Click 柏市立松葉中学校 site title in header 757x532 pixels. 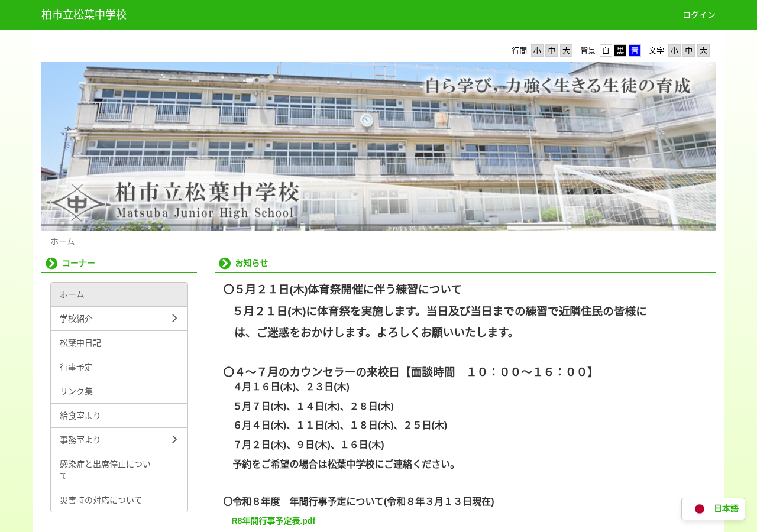click(x=84, y=15)
